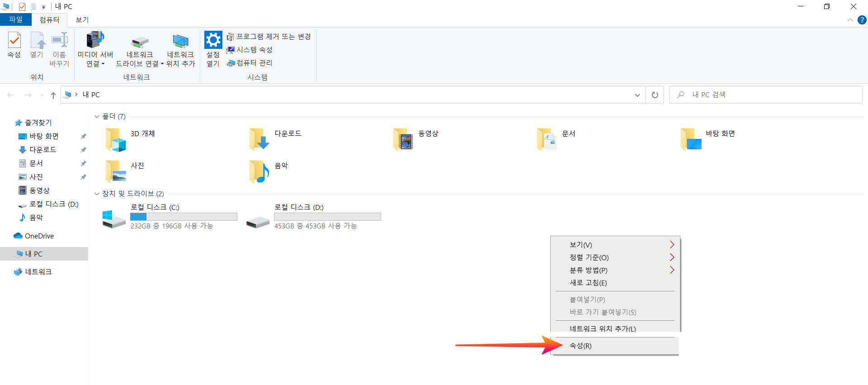Open the 바탕 화면 folder in main pane
Image resolution: width=868 pixels, height=385 pixels.
(691, 139)
